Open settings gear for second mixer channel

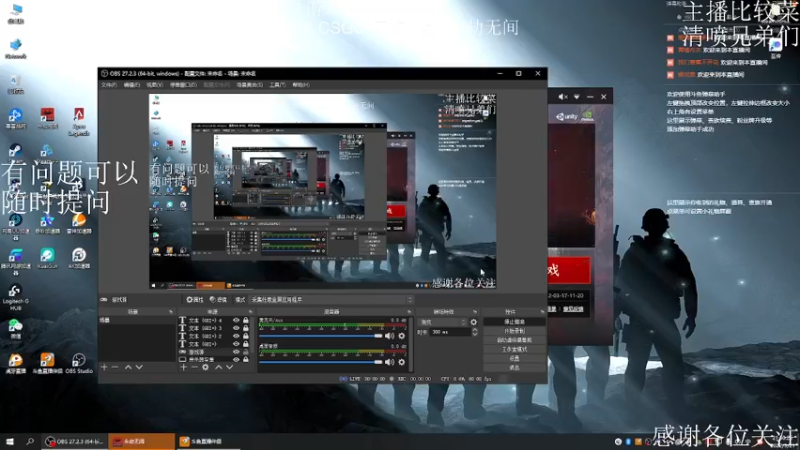pyautogui.click(x=402, y=362)
